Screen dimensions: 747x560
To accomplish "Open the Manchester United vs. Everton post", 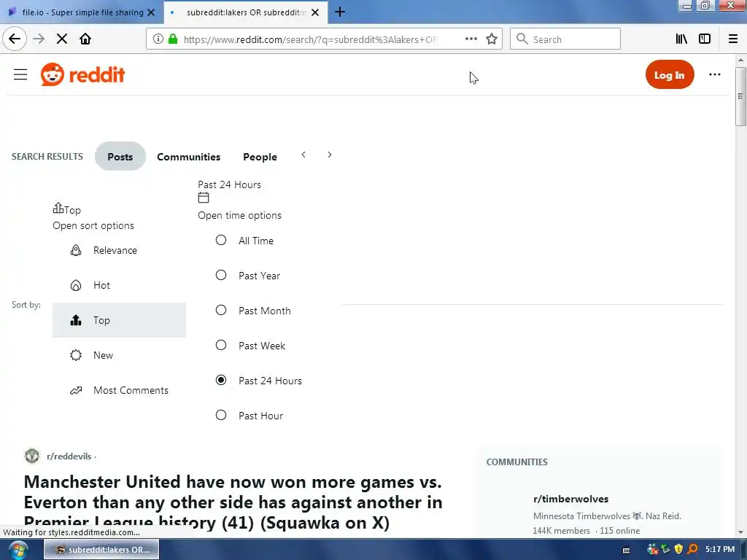I will coord(233,502).
